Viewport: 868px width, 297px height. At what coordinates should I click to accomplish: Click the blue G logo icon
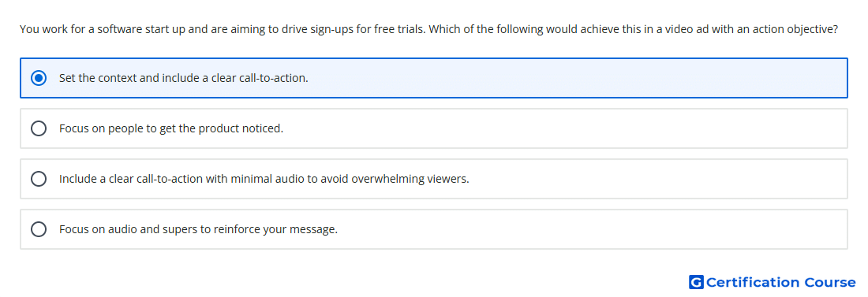[696, 282]
